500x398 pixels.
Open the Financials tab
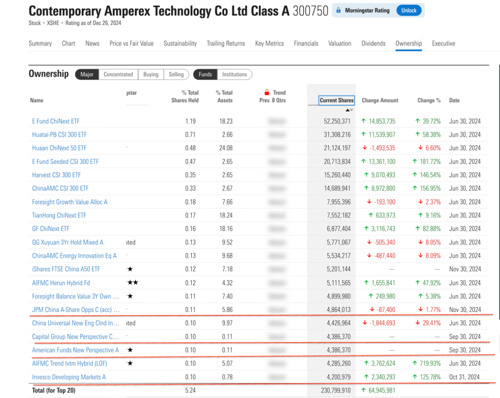click(306, 43)
